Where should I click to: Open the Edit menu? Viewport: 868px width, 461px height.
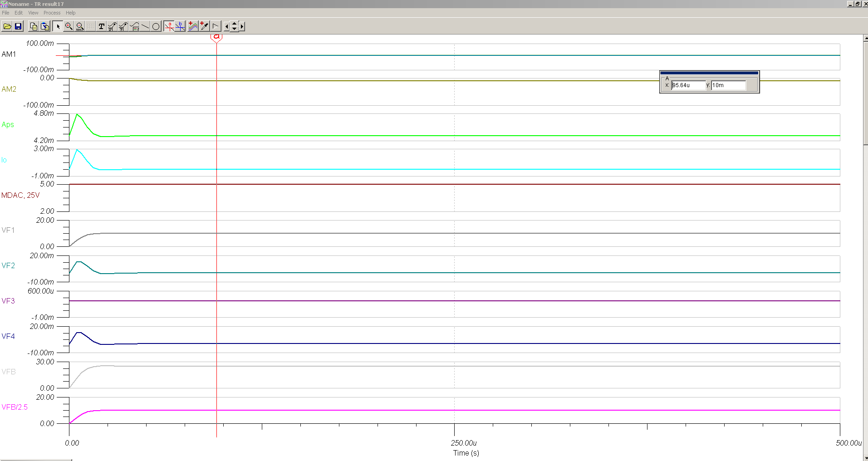(x=19, y=13)
